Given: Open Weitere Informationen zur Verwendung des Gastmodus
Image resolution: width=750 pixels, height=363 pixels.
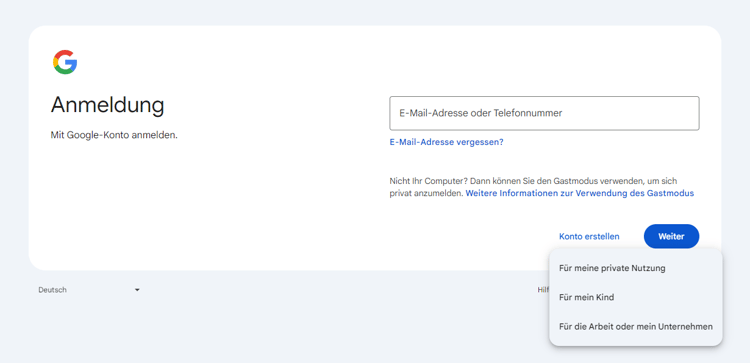Looking at the screenshot, I should [x=580, y=193].
